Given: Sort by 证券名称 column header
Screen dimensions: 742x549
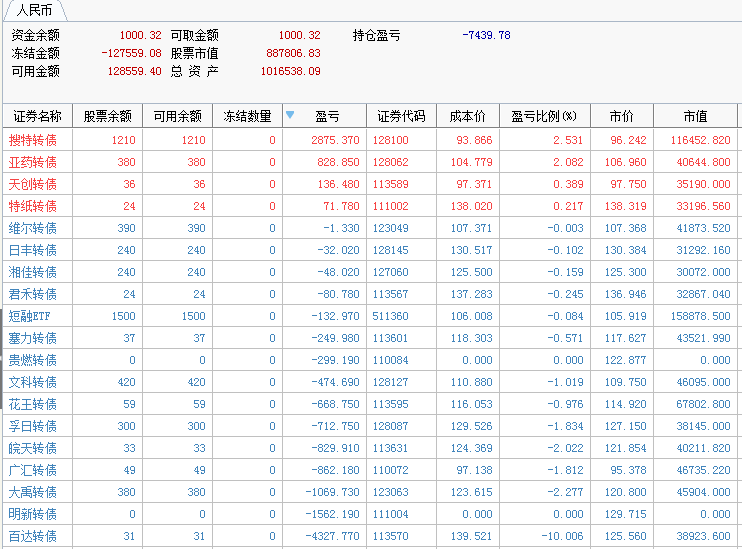Looking at the screenshot, I should click(x=37, y=116).
